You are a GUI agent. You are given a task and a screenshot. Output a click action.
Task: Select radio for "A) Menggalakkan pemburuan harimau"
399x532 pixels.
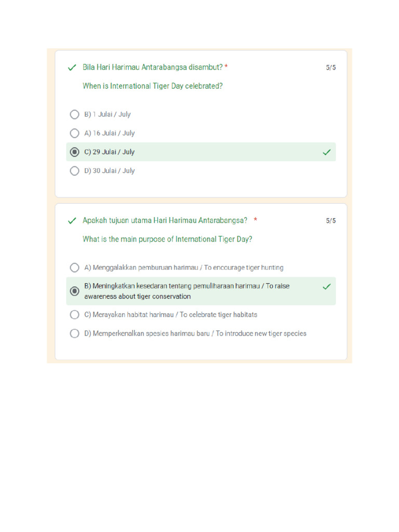point(75,268)
